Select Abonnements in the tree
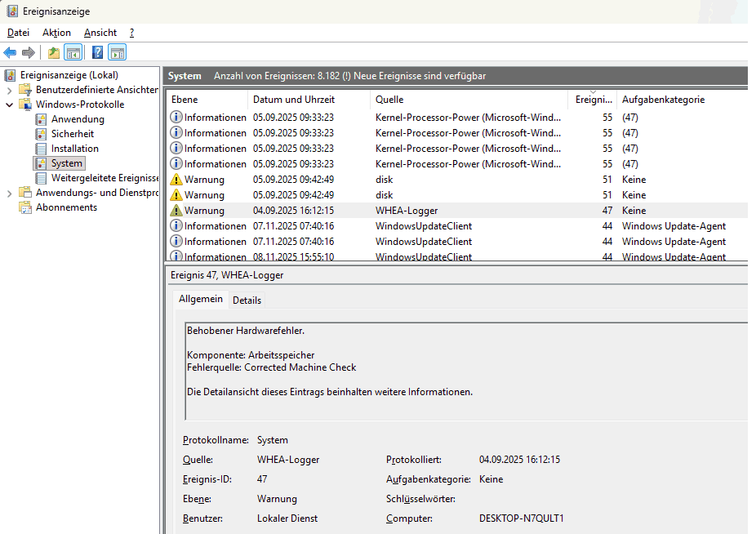This screenshot has height=534, width=756. [x=66, y=207]
